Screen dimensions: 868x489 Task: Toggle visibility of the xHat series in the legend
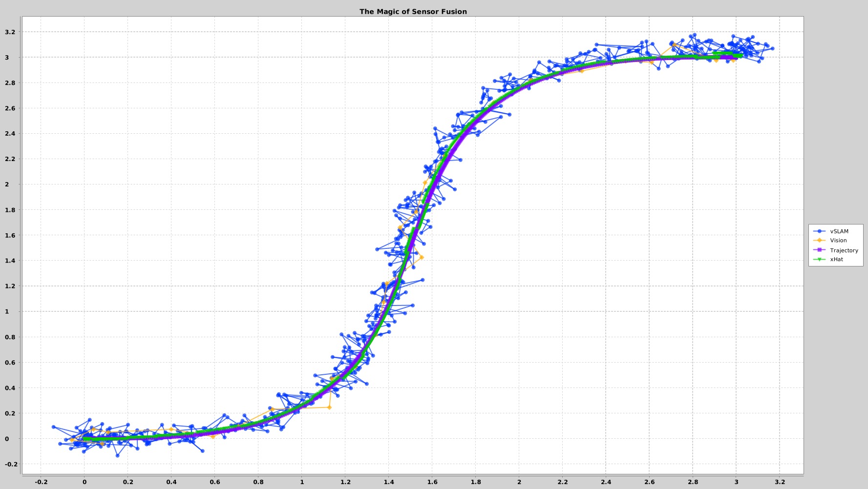click(835, 259)
